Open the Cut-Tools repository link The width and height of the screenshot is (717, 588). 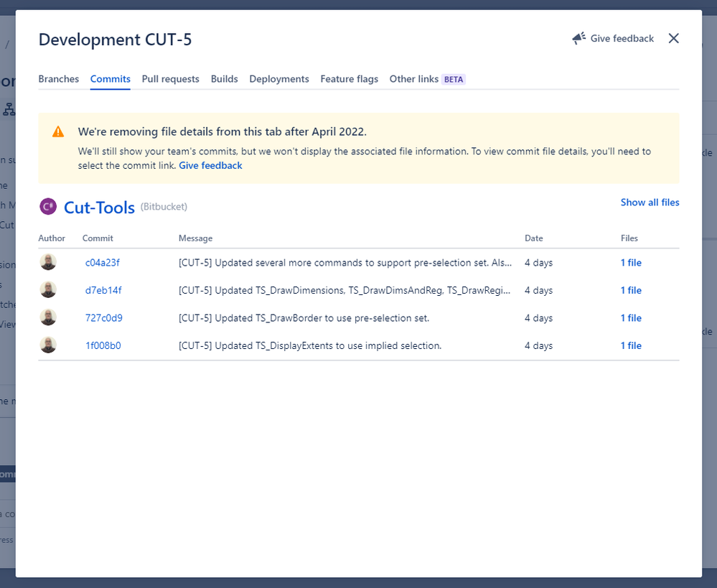point(99,207)
